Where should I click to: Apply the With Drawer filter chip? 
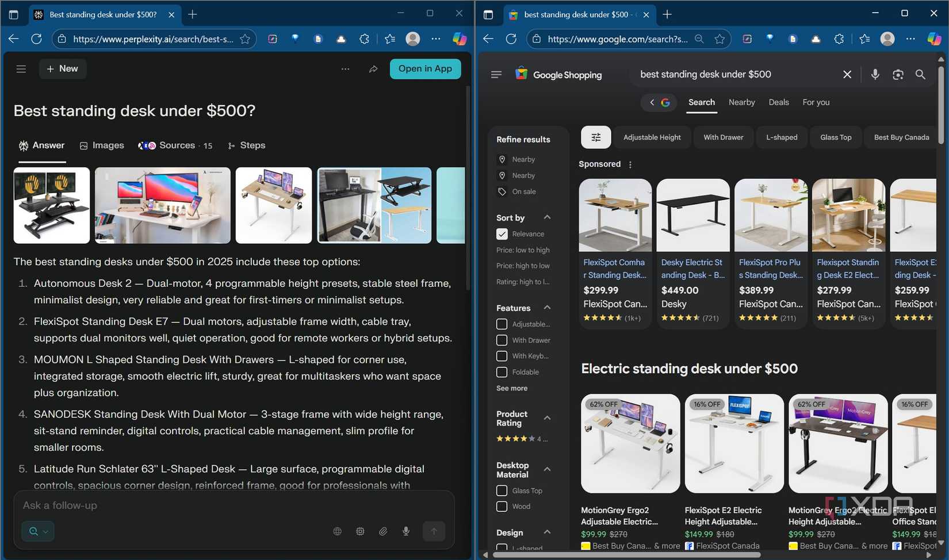pyautogui.click(x=723, y=137)
